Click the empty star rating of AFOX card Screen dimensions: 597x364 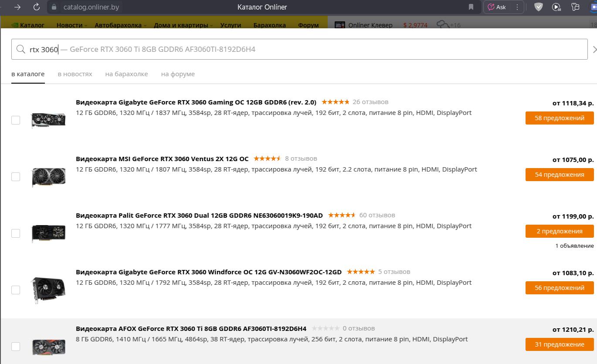pos(326,328)
